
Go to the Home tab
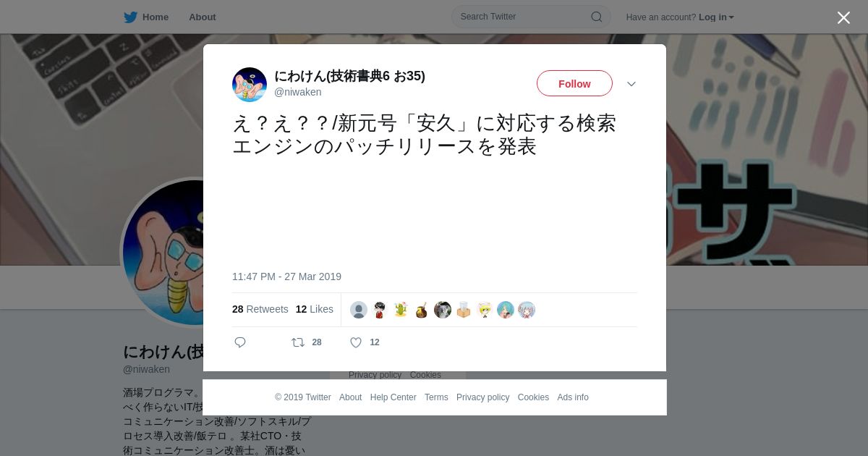(156, 17)
